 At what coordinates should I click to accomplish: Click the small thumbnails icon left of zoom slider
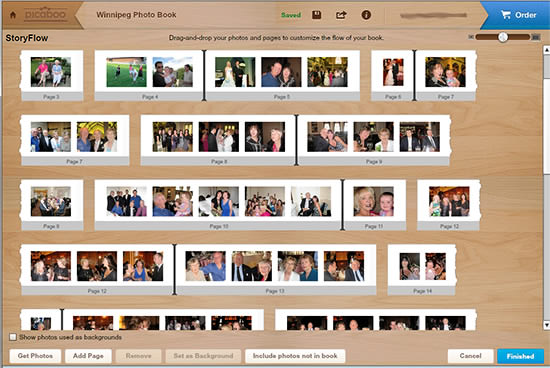tap(471, 37)
